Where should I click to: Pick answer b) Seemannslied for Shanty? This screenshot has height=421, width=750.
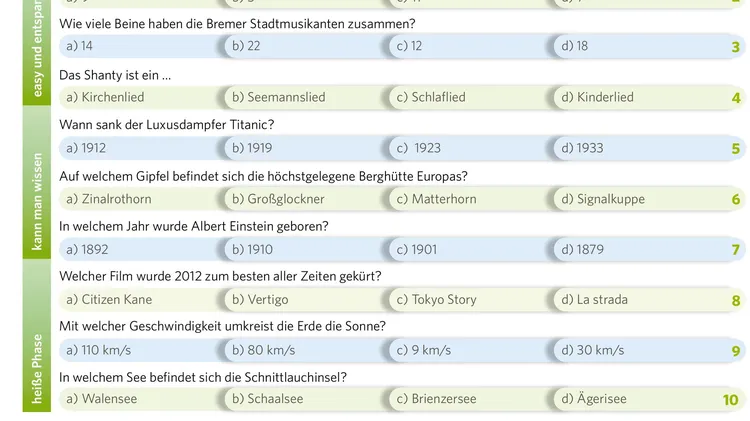(305, 97)
